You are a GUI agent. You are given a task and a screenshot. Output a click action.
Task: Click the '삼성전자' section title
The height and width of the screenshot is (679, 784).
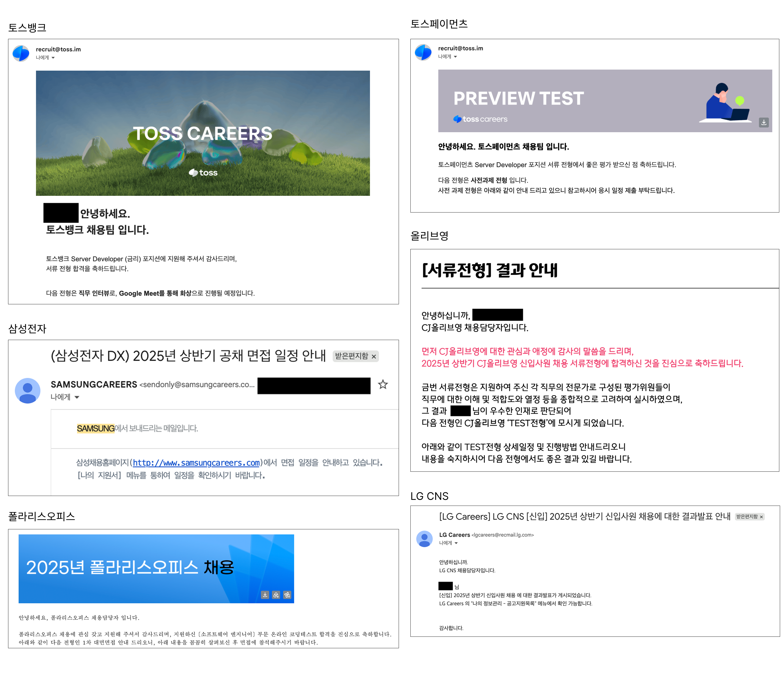pos(27,328)
